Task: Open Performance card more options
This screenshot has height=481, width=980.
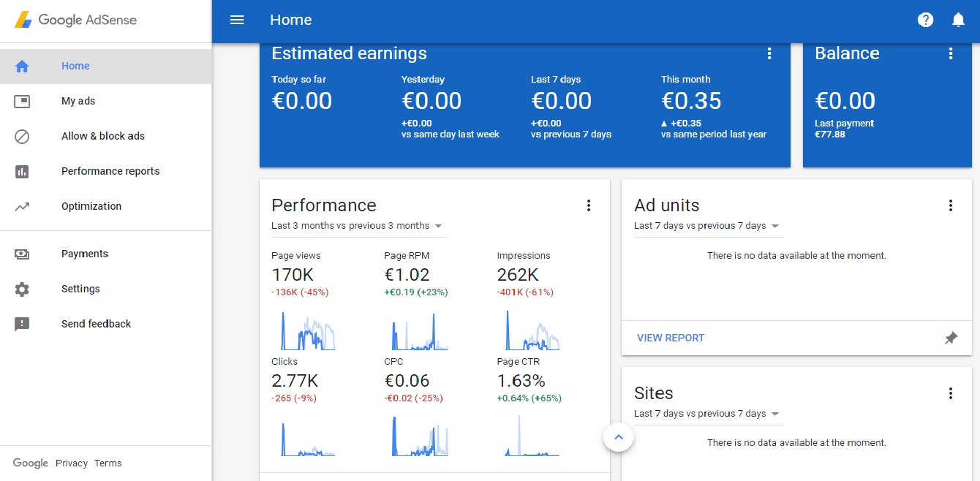Action: point(589,205)
